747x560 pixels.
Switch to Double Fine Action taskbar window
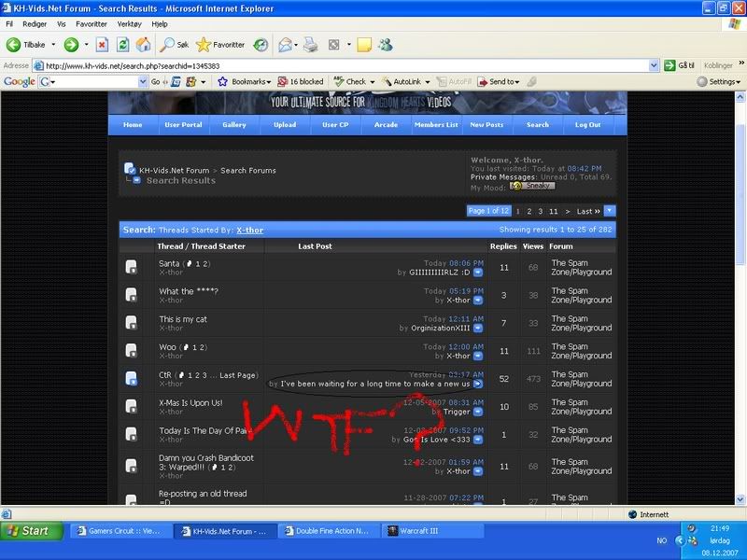pyautogui.click(x=329, y=531)
